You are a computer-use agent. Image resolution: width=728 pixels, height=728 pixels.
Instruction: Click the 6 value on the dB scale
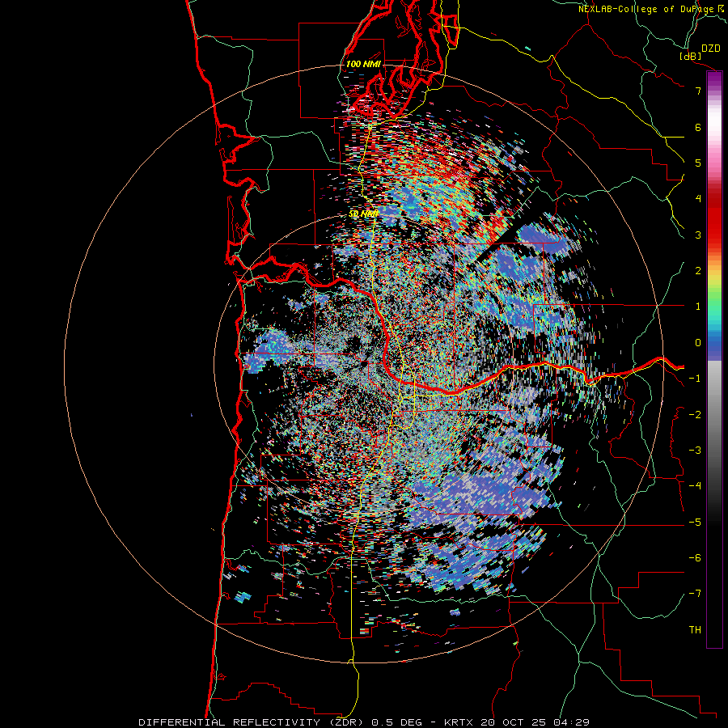tap(698, 127)
